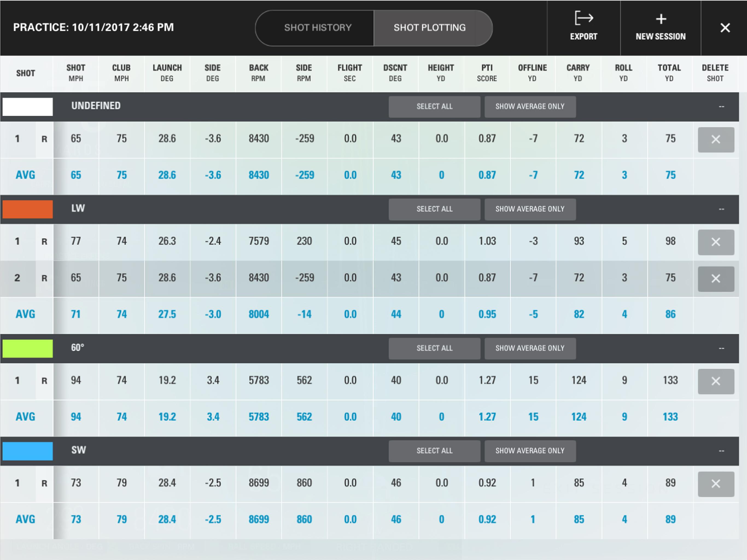
Task: Close the shot history panel
Action: 725,28
